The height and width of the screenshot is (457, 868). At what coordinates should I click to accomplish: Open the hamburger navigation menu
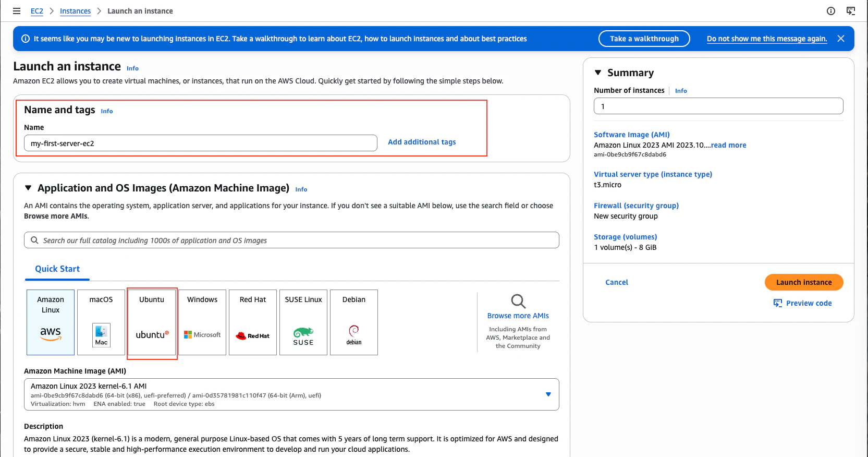click(x=17, y=11)
